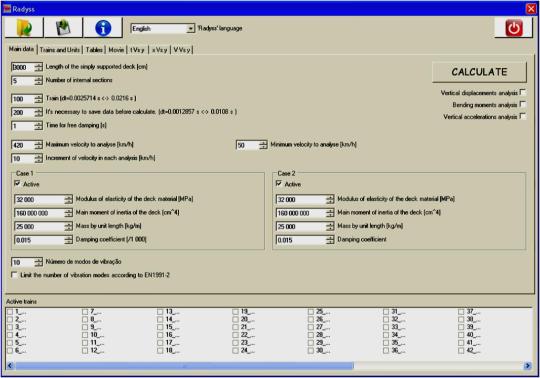Adjust Maximum velocity spinner arrows
This screenshot has height=378, width=540.
coord(39,145)
